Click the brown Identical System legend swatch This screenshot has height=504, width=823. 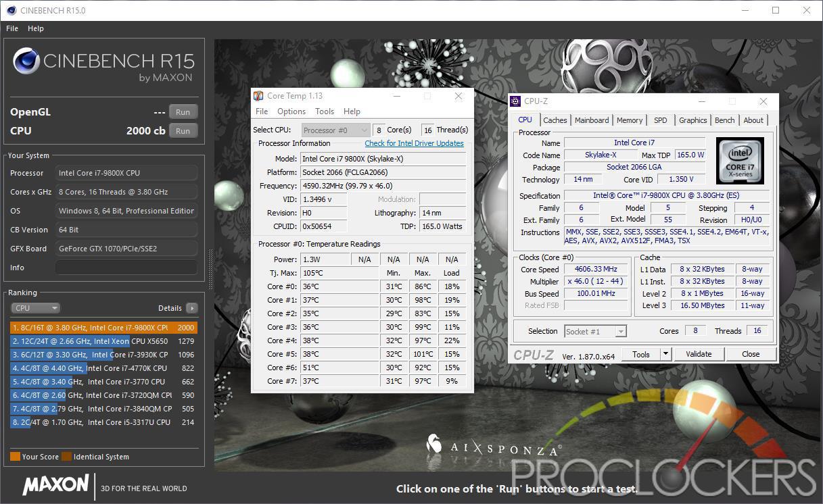pyautogui.click(x=66, y=457)
